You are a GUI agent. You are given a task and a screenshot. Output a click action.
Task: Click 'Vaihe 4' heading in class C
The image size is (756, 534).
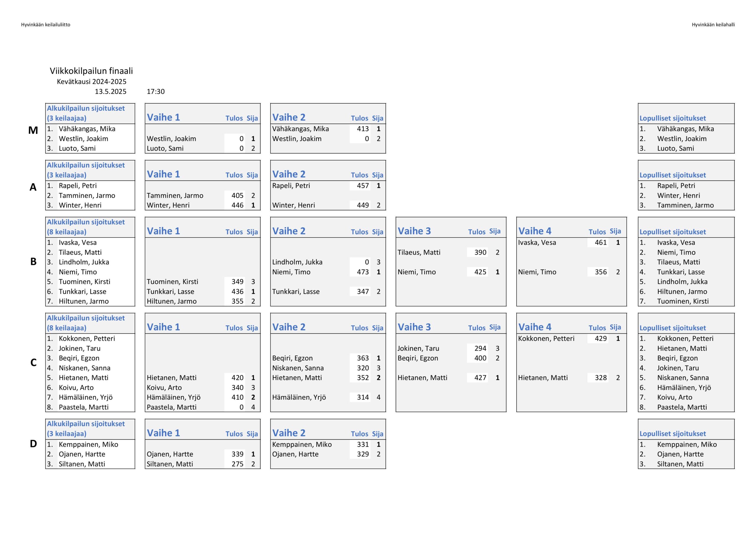(535, 327)
